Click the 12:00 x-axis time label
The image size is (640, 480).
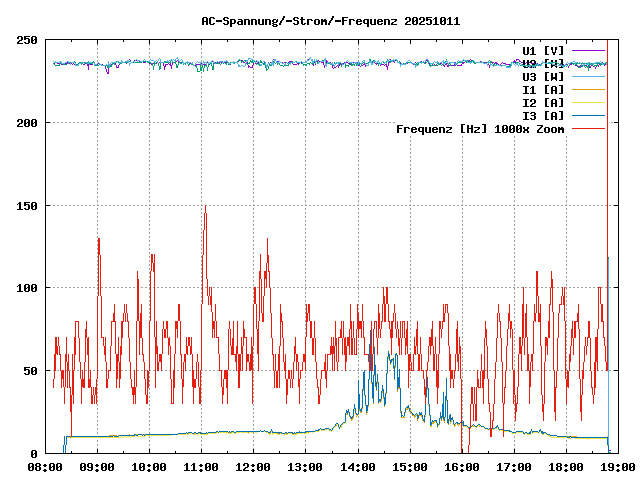253,467
